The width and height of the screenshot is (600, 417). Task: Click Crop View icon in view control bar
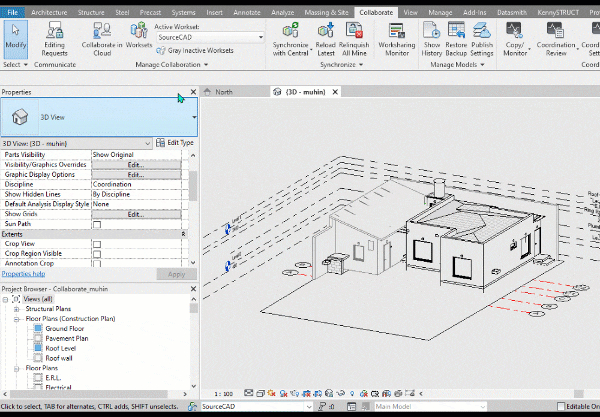(306, 393)
